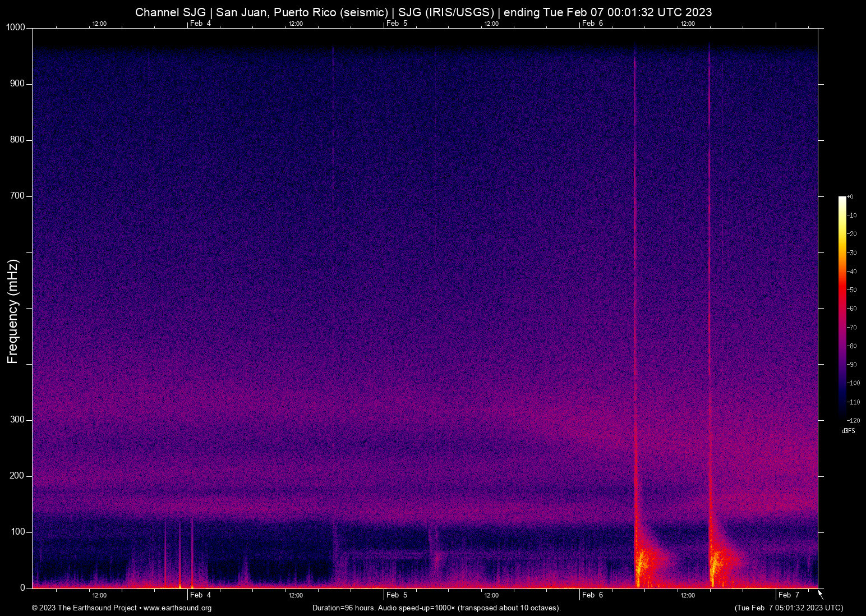The image size is (866, 616).
Task: Click the first 12:00 marker on the top axis
Action: (x=99, y=23)
